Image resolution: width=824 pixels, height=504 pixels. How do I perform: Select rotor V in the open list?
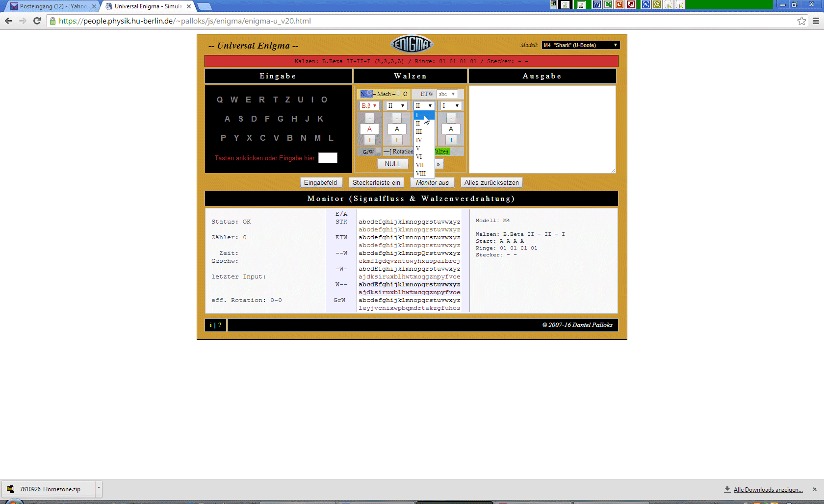pyautogui.click(x=424, y=149)
